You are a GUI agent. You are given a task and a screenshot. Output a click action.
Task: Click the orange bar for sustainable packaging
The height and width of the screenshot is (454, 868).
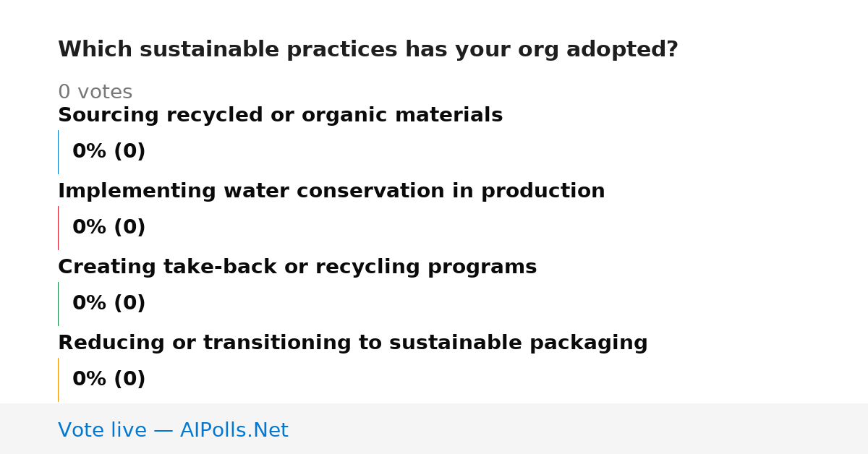coord(58,380)
